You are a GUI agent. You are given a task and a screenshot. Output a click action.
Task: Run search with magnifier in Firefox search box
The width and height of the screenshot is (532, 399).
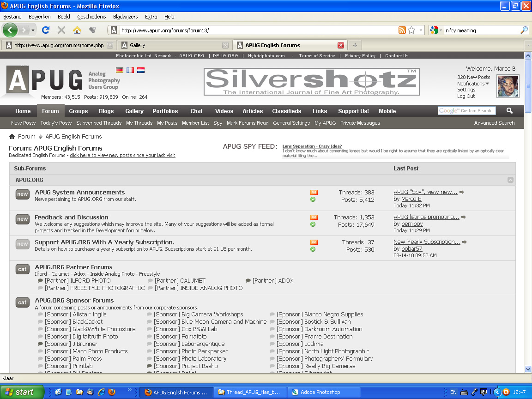[x=524, y=30]
